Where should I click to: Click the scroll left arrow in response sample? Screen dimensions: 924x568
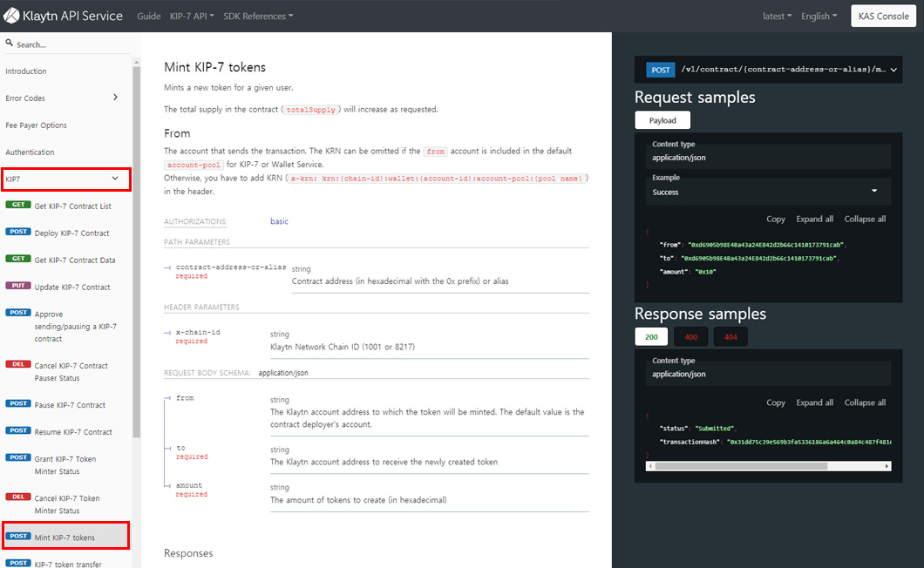coord(650,466)
